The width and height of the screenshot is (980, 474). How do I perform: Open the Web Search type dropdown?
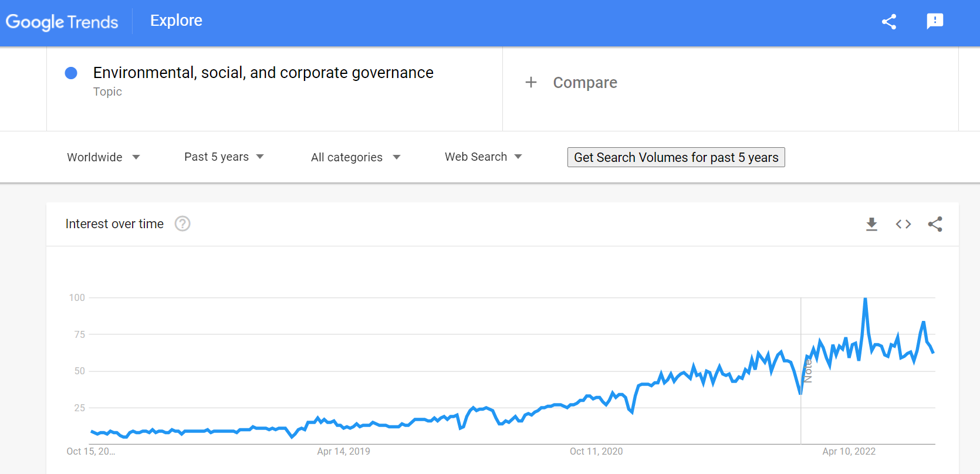click(484, 157)
